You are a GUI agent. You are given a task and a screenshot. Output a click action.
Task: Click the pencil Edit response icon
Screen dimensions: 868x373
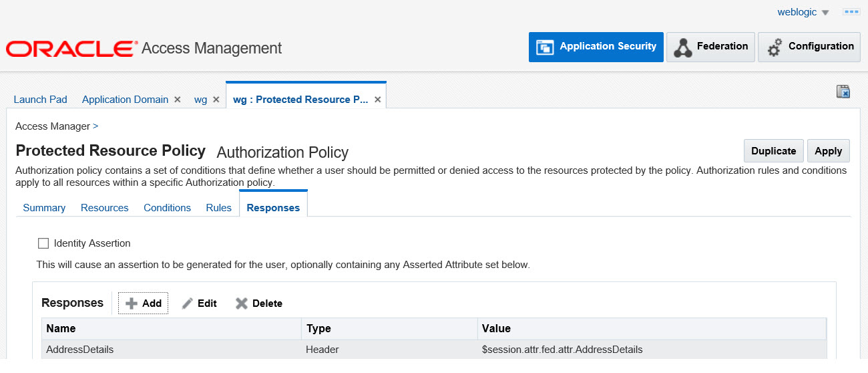pyautogui.click(x=188, y=303)
